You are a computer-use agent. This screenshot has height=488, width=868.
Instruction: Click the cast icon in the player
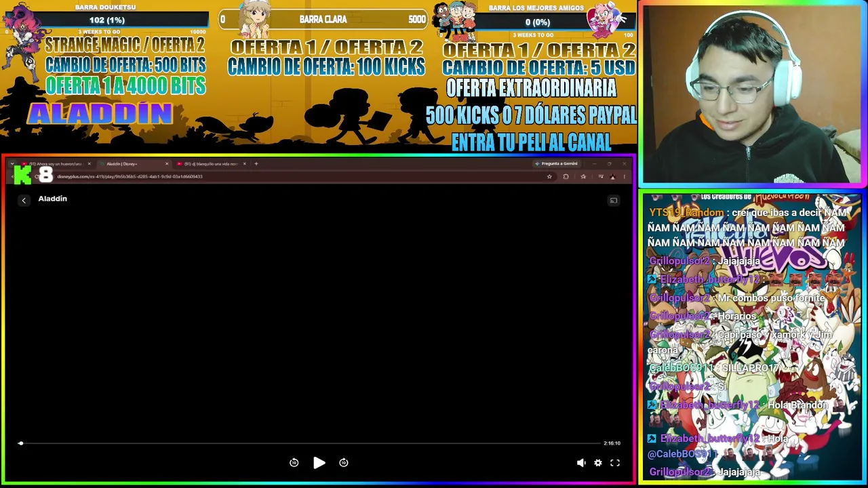point(614,201)
